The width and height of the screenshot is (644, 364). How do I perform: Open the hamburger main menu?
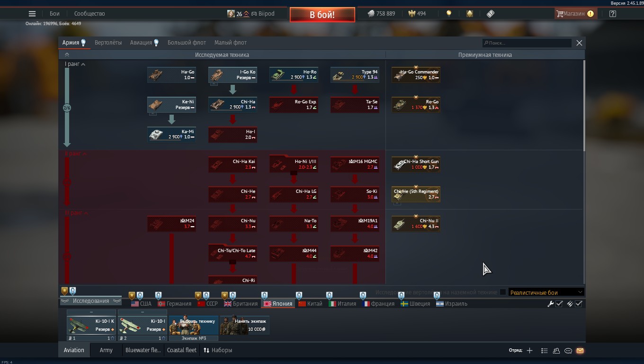(32, 14)
